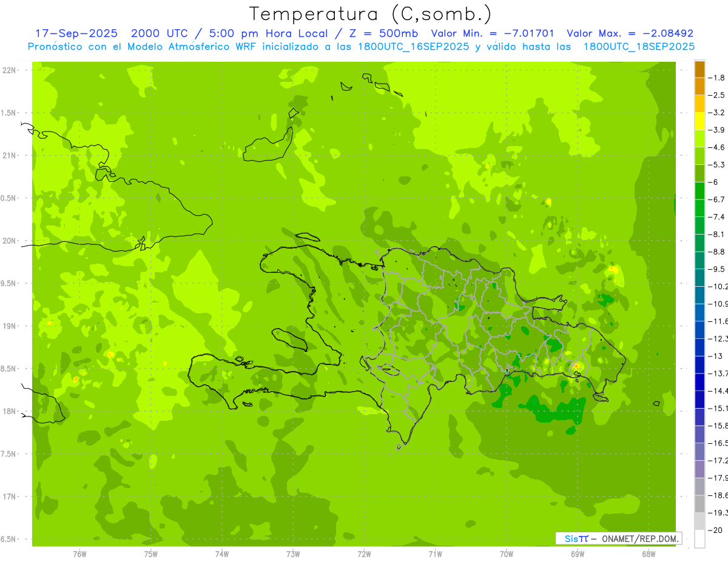Click the chart title "Temperatura (C,somb.)"
Image resolution: width=728 pixels, height=562 pixels.
coord(370,14)
